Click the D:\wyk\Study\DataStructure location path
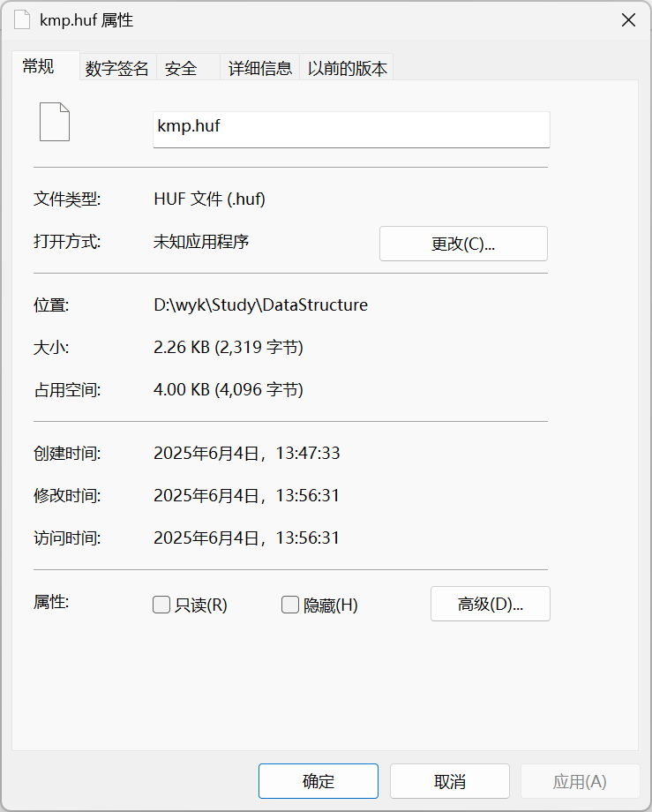Image resolution: width=652 pixels, height=812 pixels. (x=260, y=305)
